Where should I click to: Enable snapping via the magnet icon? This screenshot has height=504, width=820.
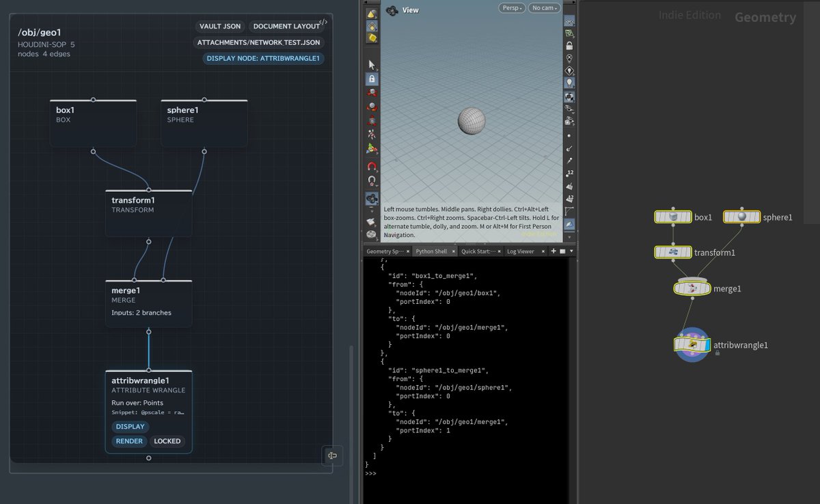(372, 165)
